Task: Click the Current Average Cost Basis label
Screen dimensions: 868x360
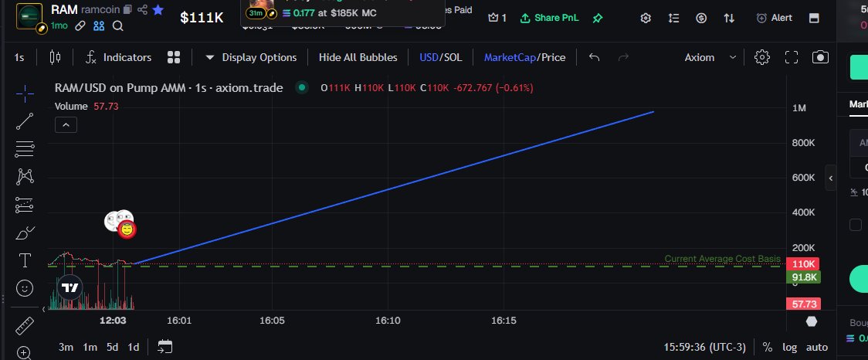Action: tap(722, 259)
